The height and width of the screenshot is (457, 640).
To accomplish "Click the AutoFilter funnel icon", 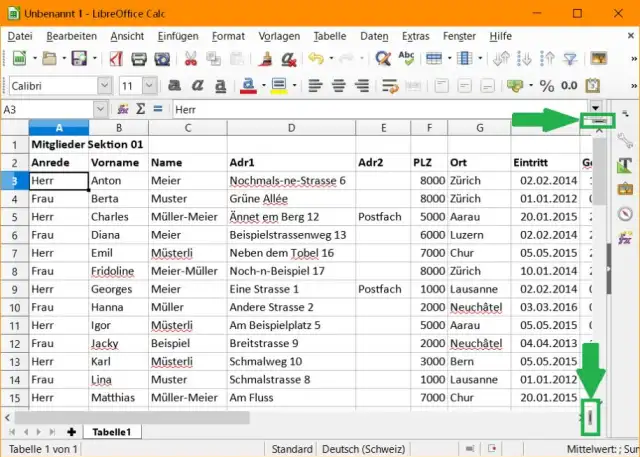I will tap(569, 59).
